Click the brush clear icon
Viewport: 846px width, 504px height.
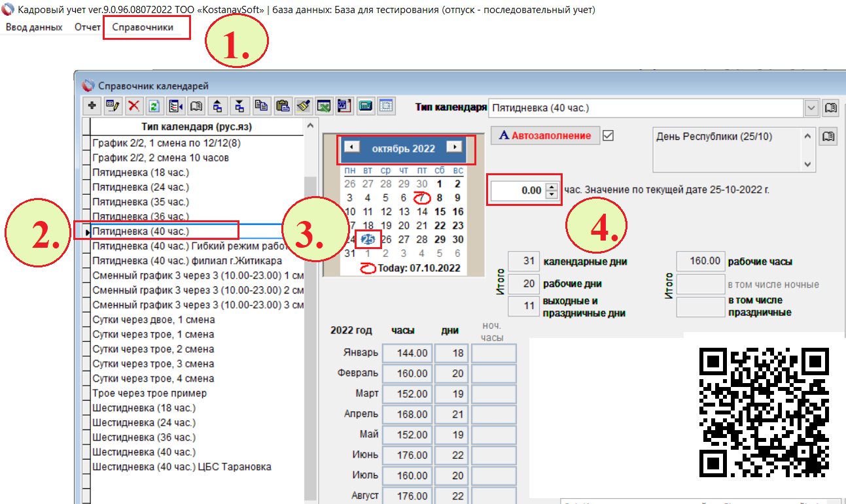pyautogui.click(x=302, y=105)
